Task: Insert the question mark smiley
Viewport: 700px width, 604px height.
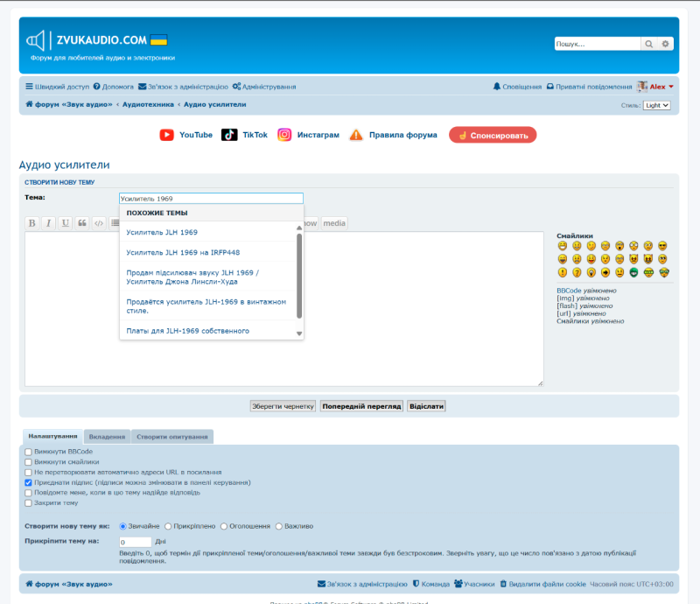Action: tap(577, 272)
